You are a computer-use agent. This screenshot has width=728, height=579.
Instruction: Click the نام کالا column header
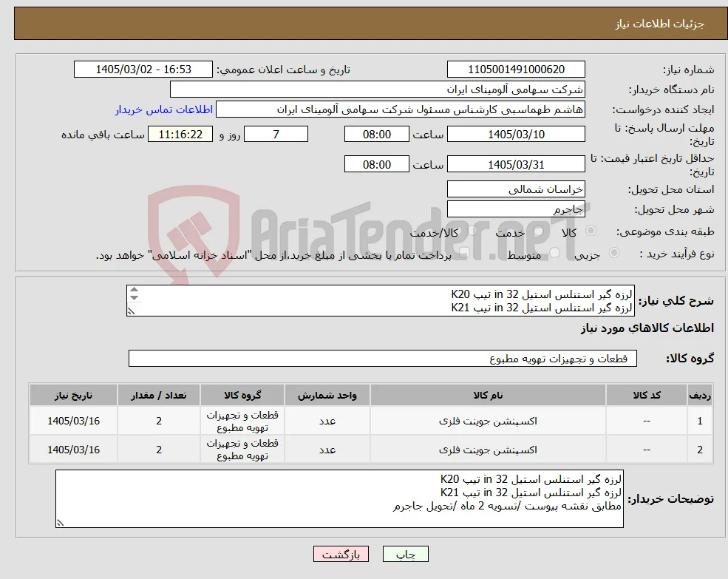pos(488,395)
